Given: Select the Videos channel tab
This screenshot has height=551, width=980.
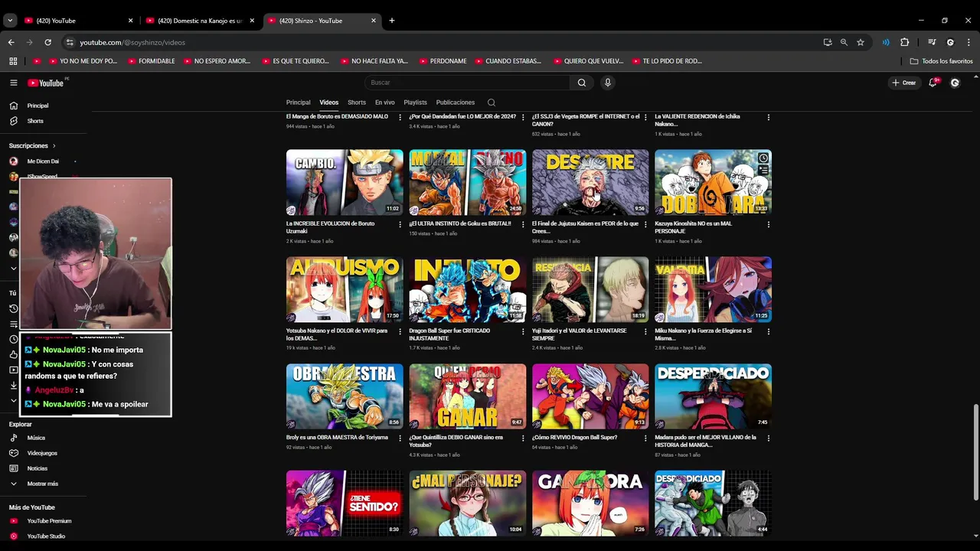Looking at the screenshot, I should click(x=329, y=103).
